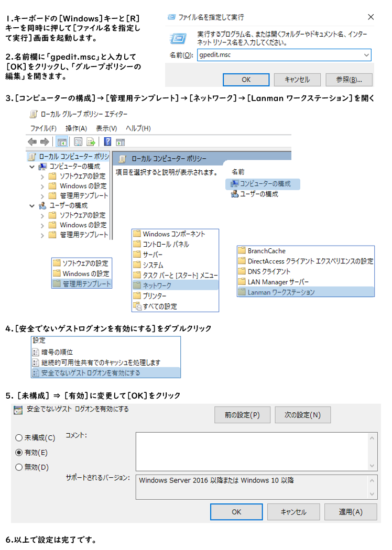Open the 表示(V) menu
Screen dimensions: 392x550
[x=106, y=128]
